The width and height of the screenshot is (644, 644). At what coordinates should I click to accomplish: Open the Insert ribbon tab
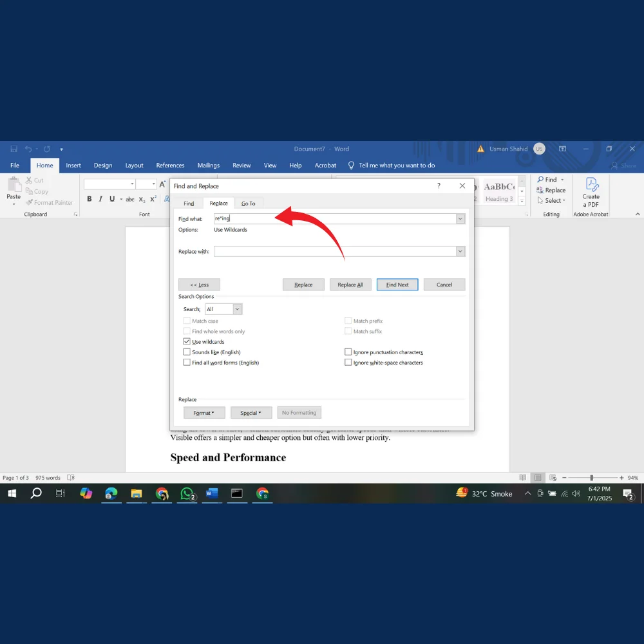tap(73, 165)
